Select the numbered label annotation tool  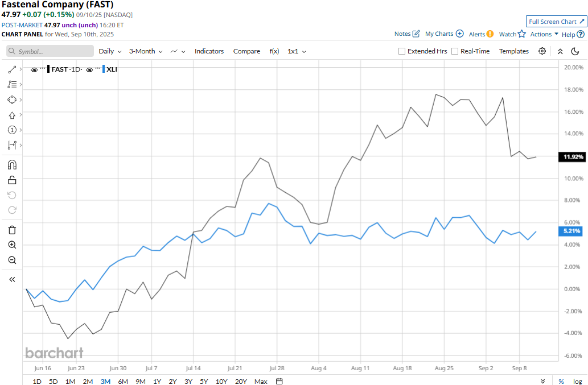point(12,130)
